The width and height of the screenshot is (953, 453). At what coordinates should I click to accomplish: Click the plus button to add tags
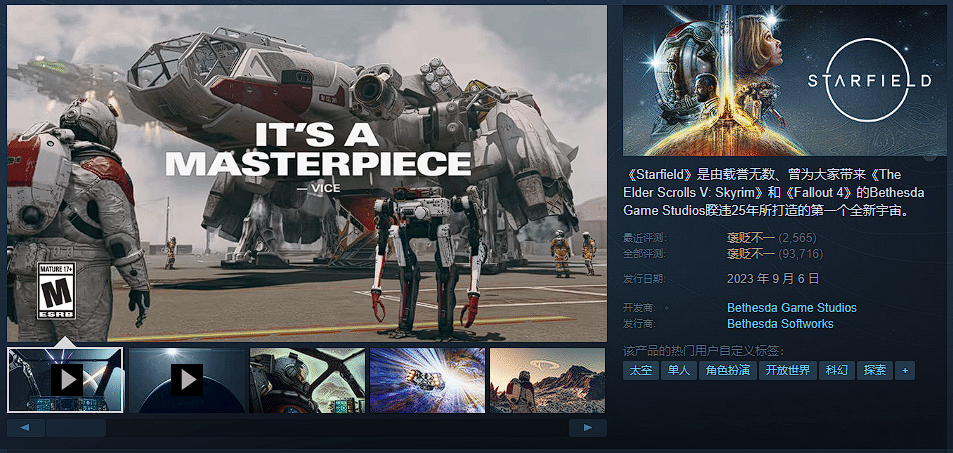coord(906,370)
